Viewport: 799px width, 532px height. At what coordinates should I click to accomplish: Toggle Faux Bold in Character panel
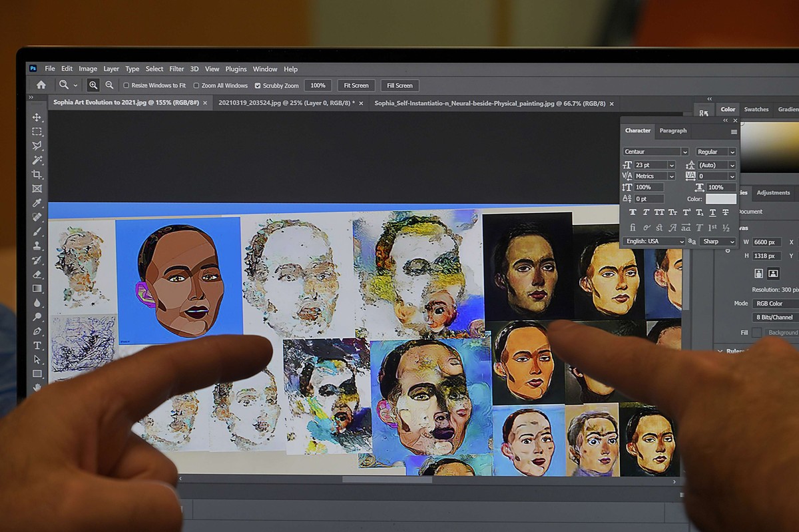[633, 212]
